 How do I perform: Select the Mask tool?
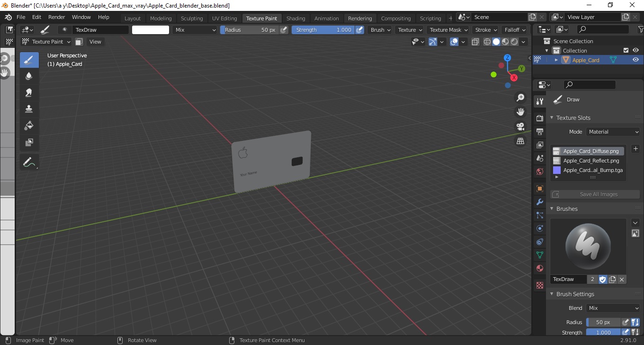coord(29,142)
